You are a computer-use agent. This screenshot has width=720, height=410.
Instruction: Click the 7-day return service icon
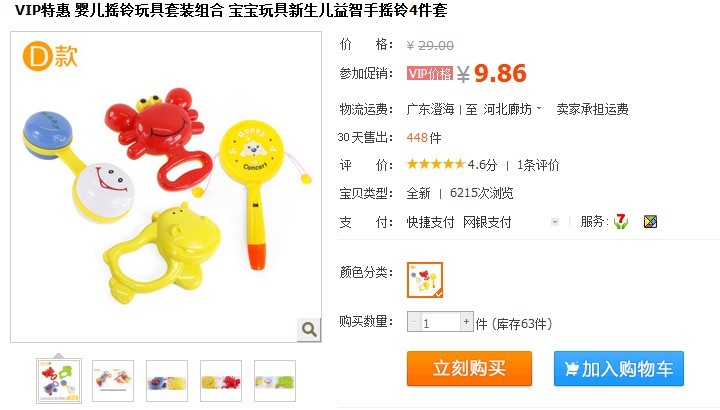click(621, 222)
